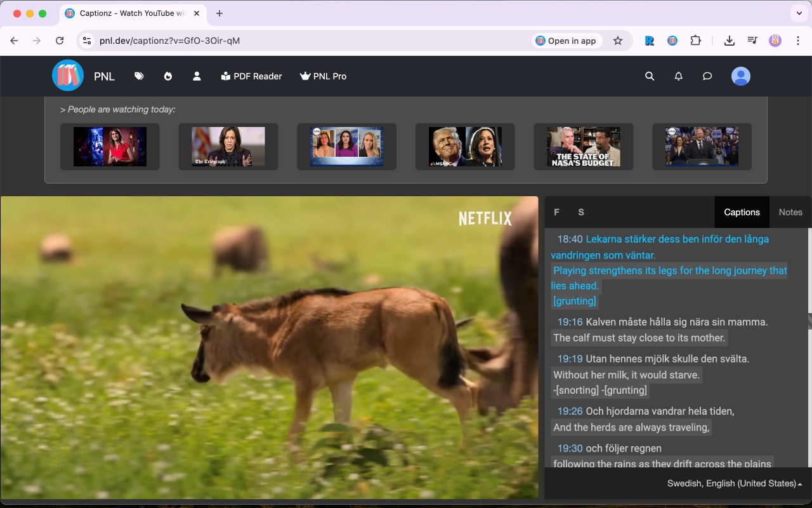
Task: Click Open in app button
Action: [x=566, y=41]
